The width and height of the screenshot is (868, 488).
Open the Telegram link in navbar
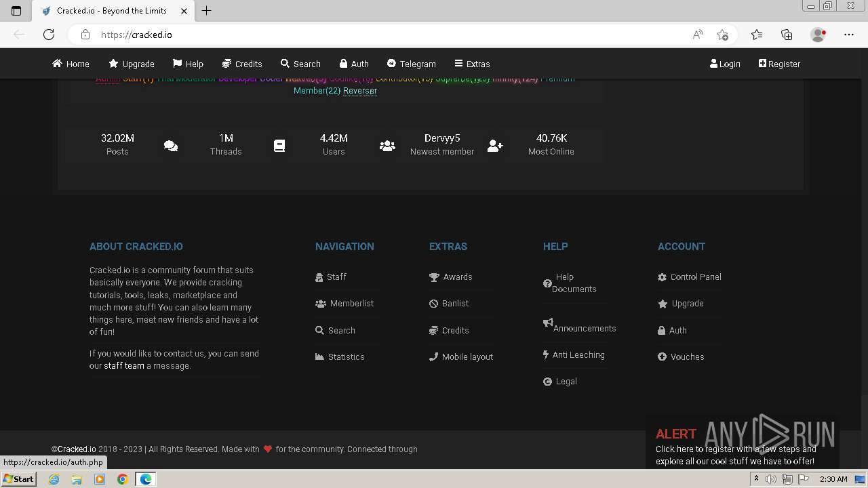411,64
